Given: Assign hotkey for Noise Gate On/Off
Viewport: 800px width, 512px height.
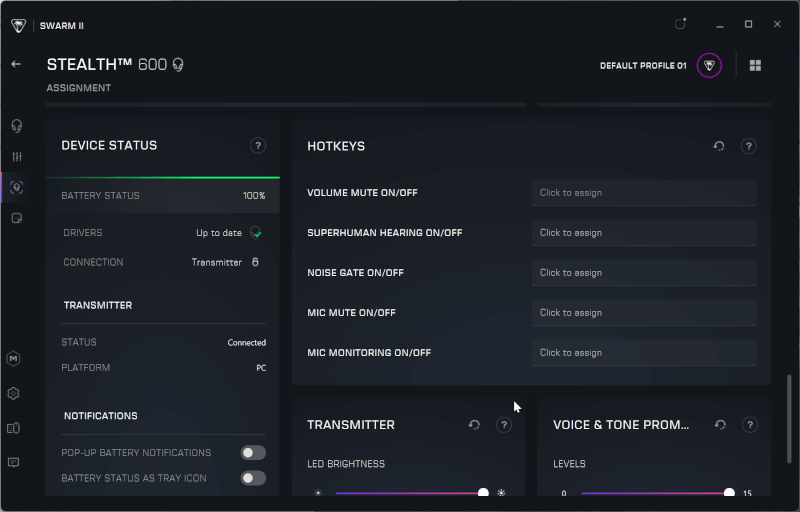Looking at the screenshot, I should pyautogui.click(x=644, y=273).
